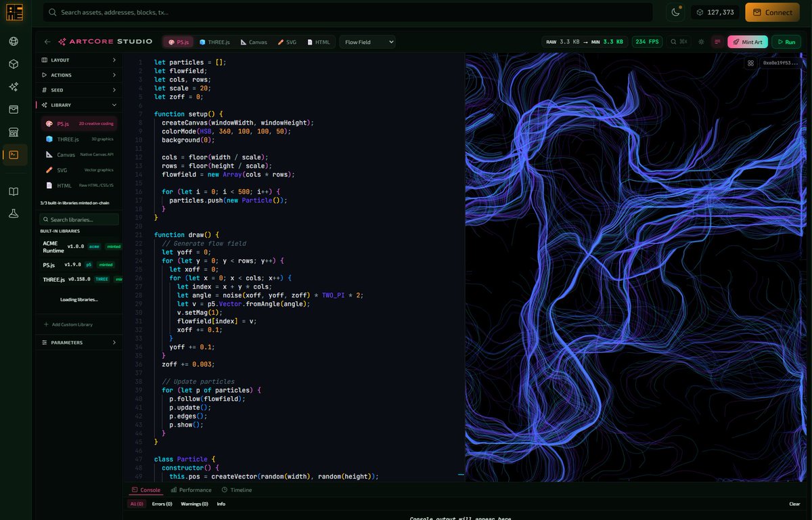Filter console by Warnings (0)

point(194,504)
